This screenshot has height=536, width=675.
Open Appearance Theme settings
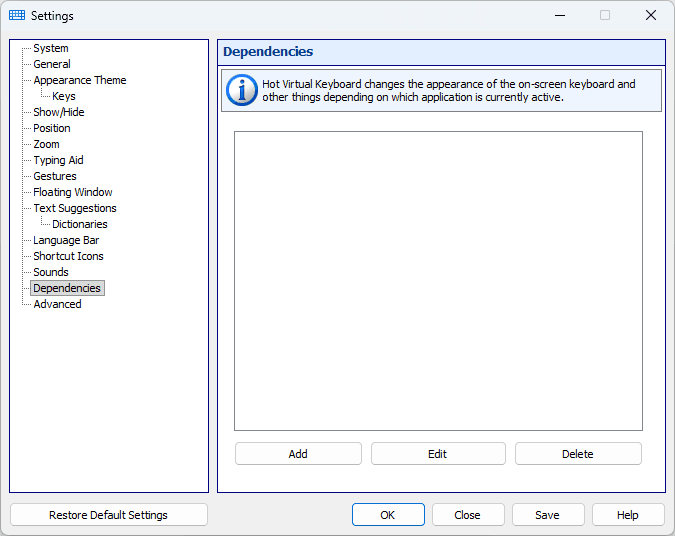point(80,80)
